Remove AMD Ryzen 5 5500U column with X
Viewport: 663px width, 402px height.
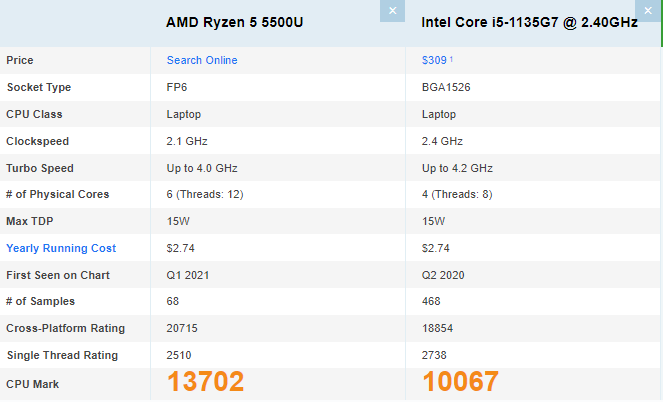392,11
